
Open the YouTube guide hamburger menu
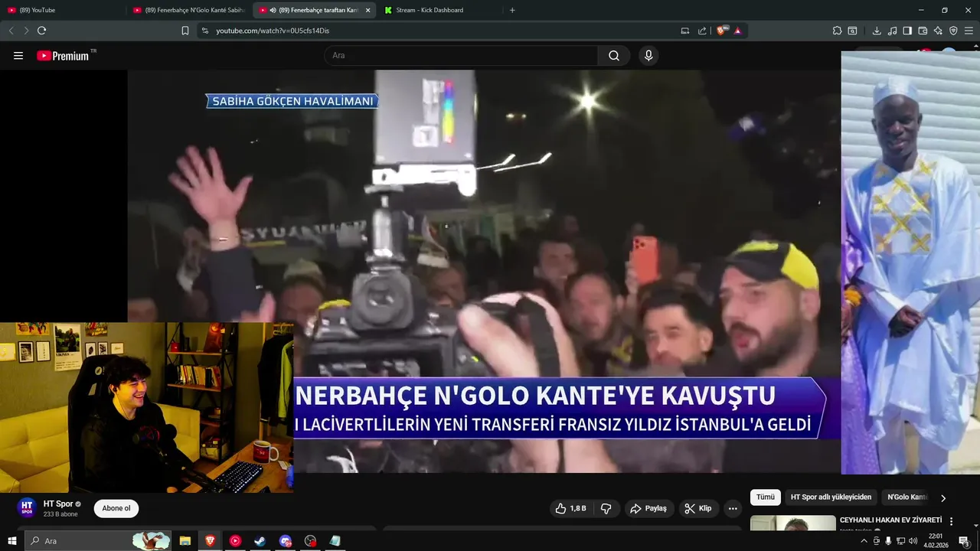click(18, 56)
